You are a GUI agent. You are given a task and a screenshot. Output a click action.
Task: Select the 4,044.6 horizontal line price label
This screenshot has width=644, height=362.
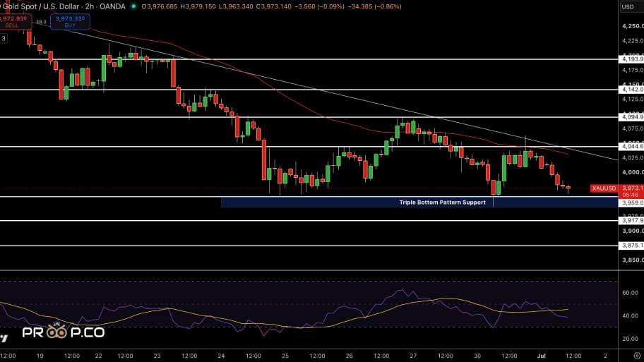[x=632, y=146]
